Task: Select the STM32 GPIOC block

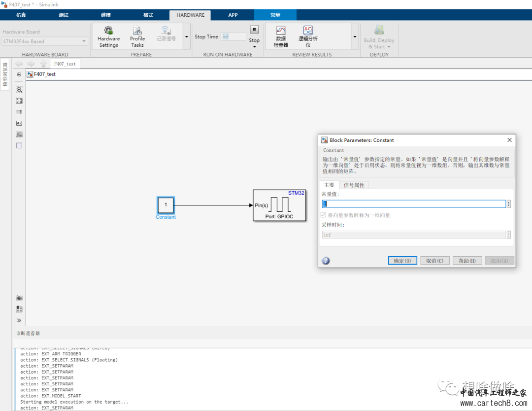Action: click(x=279, y=205)
